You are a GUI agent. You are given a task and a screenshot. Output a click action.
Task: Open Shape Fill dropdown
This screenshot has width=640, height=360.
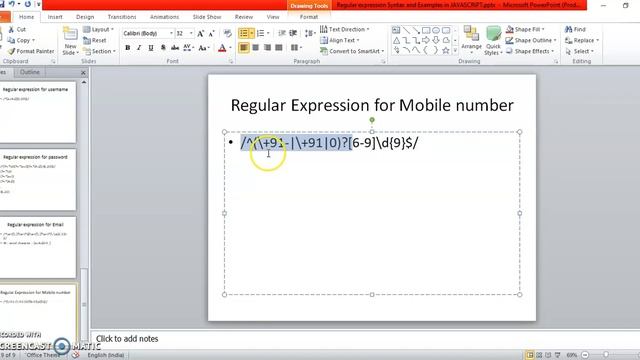[525, 29]
